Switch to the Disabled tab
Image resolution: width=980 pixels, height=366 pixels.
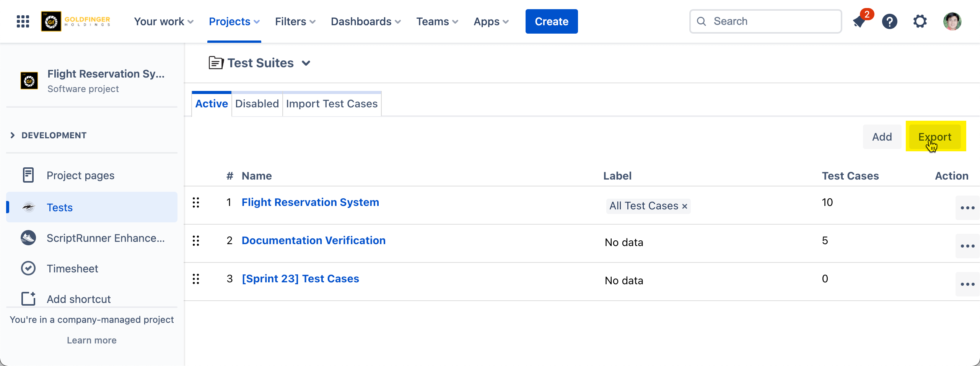click(257, 104)
